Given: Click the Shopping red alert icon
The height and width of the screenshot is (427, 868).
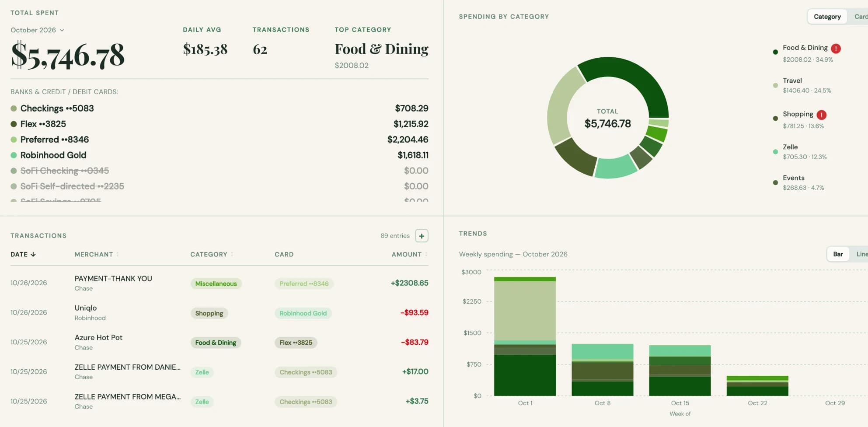Looking at the screenshot, I should [822, 115].
